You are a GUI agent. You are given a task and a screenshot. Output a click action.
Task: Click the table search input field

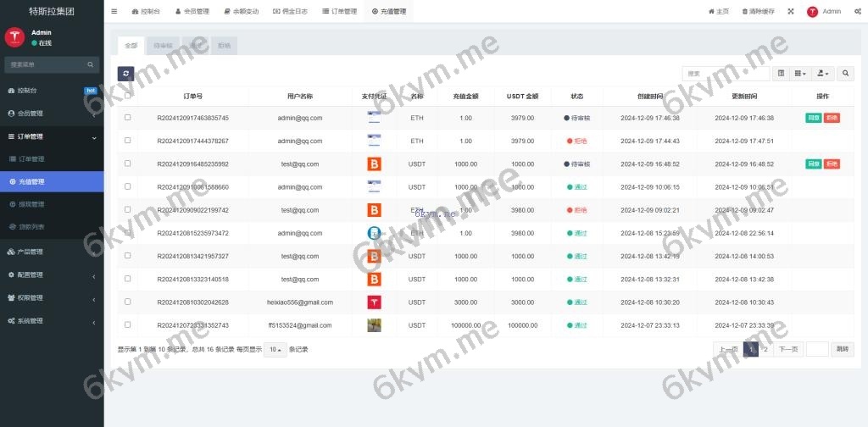(725, 74)
